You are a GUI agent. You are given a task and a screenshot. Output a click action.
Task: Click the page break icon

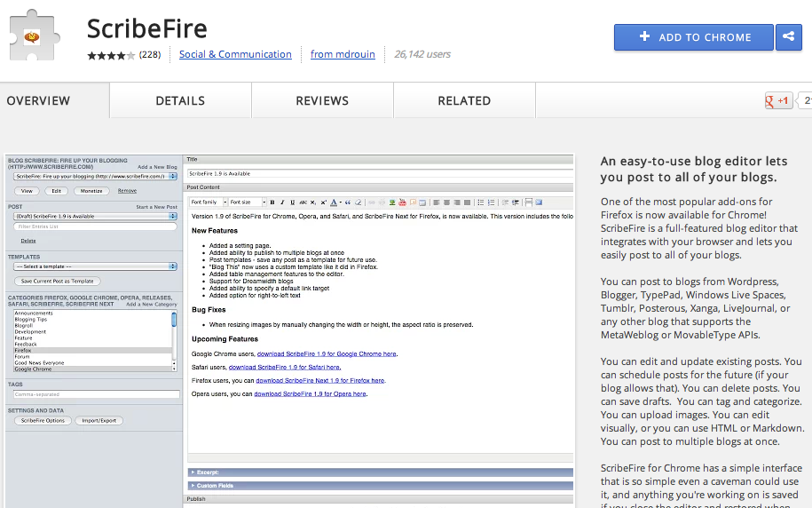pyautogui.click(x=529, y=202)
